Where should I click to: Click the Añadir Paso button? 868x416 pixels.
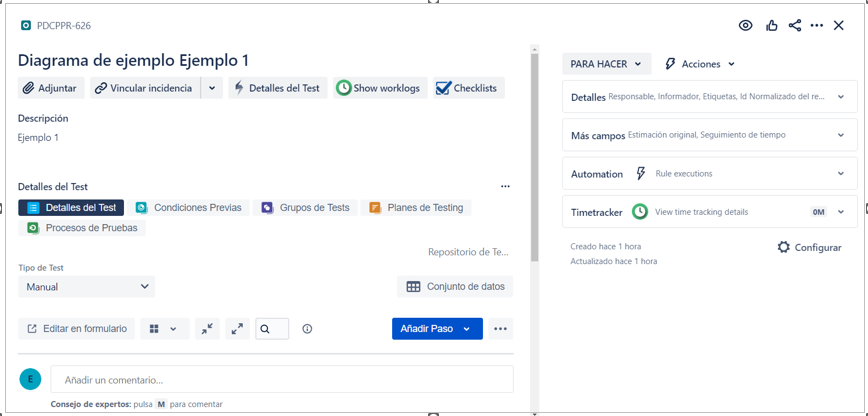pyautogui.click(x=428, y=329)
